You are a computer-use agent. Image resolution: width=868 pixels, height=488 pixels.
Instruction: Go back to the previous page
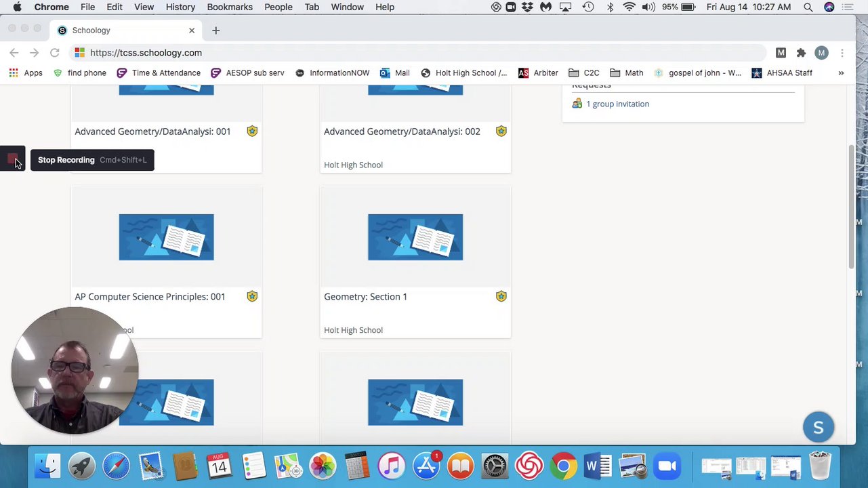[x=14, y=52]
